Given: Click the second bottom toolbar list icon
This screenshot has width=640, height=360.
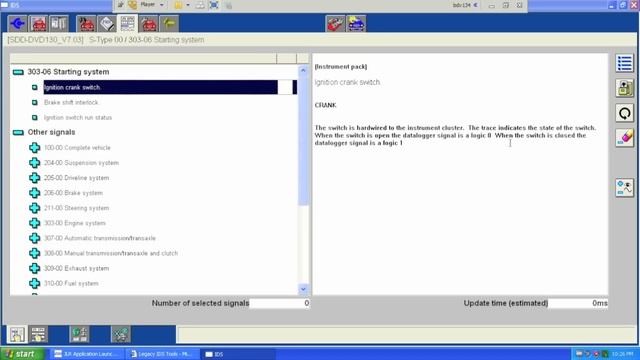Looking at the screenshot, I should 38,334.
